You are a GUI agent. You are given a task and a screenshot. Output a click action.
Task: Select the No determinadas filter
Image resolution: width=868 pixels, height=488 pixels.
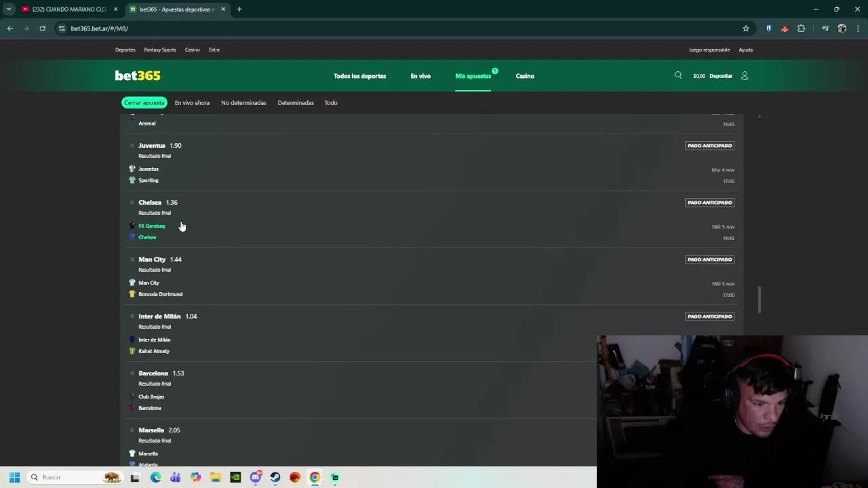coord(243,103)
